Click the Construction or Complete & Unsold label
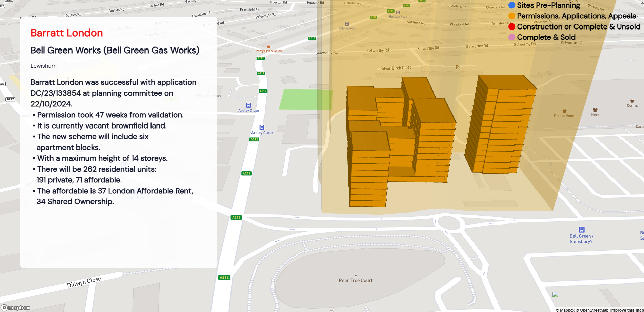 pyautogui.click(x=579, y=26)
